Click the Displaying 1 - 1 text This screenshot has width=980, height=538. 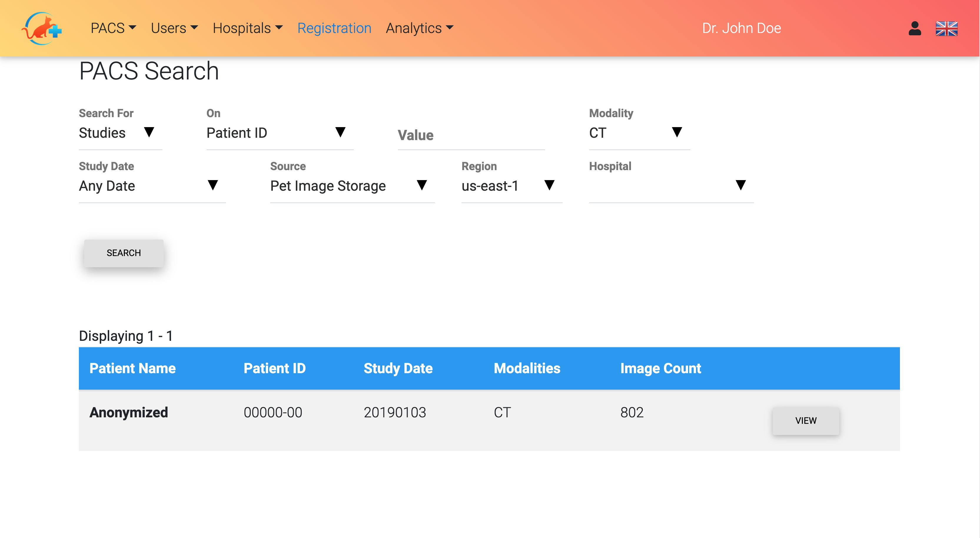pyautogui.click(x=126, y=336)
